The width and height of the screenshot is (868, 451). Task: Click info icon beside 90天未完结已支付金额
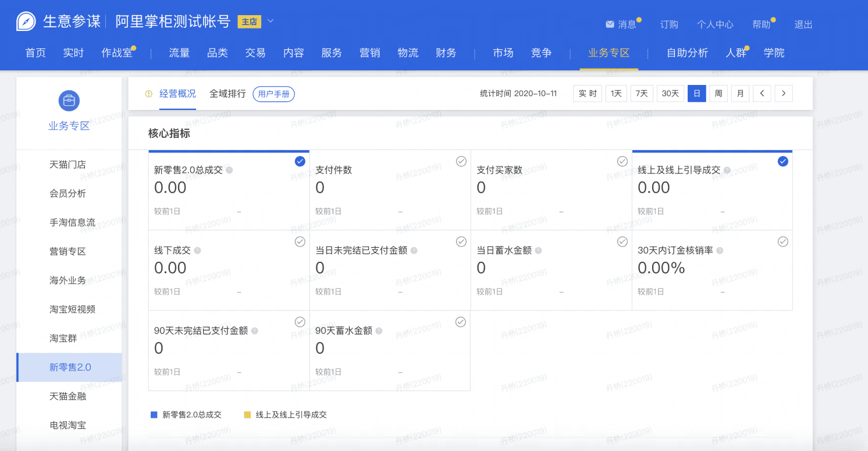tap(254, 331)
